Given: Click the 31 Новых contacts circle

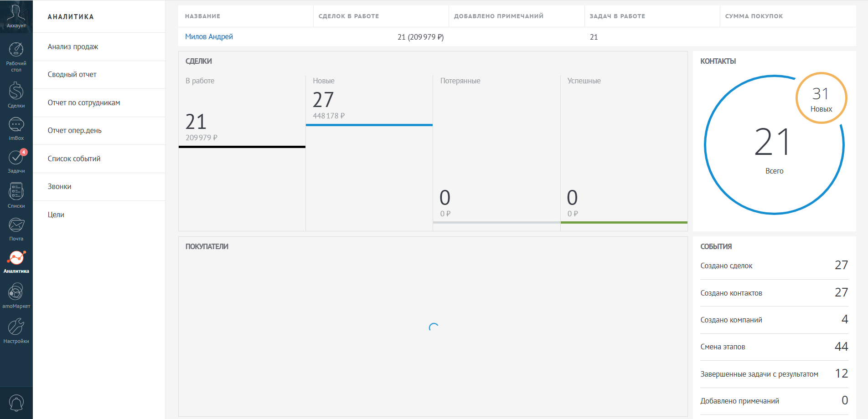Looking at the screenshot, I should click(821, 98).
